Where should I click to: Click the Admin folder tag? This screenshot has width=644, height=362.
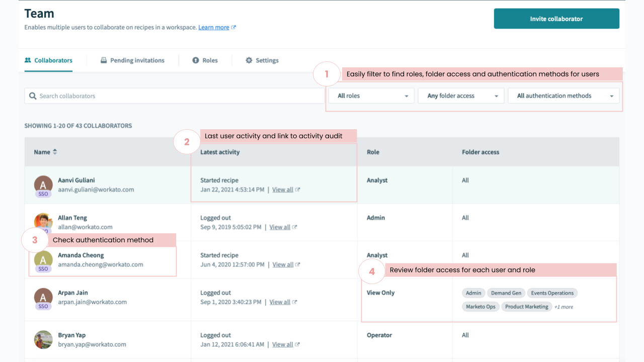click(473, 293)
